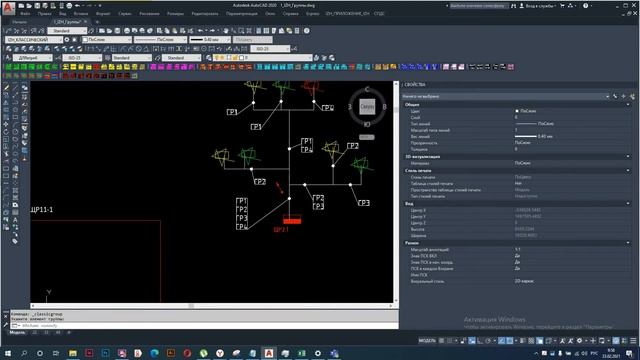
Task: Open workspace switching gear in status bar
Action: 579,340
